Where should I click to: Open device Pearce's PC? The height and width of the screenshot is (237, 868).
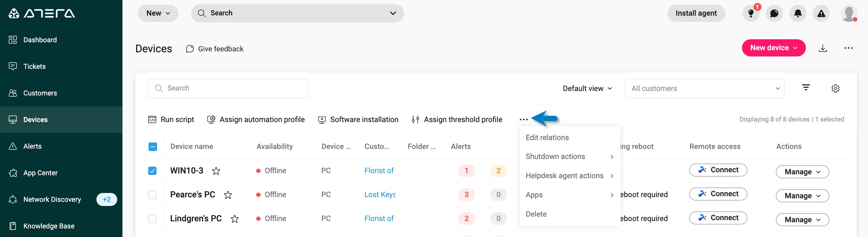tap(192, 194)
